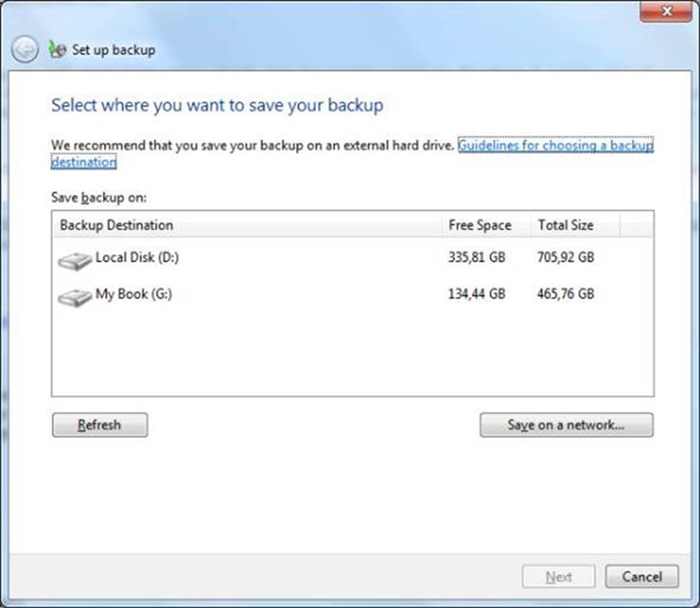Viewport: 700px width, 608px height.
Task: Click the Set up backup wizard icon
Action: (x=58, y=49)
